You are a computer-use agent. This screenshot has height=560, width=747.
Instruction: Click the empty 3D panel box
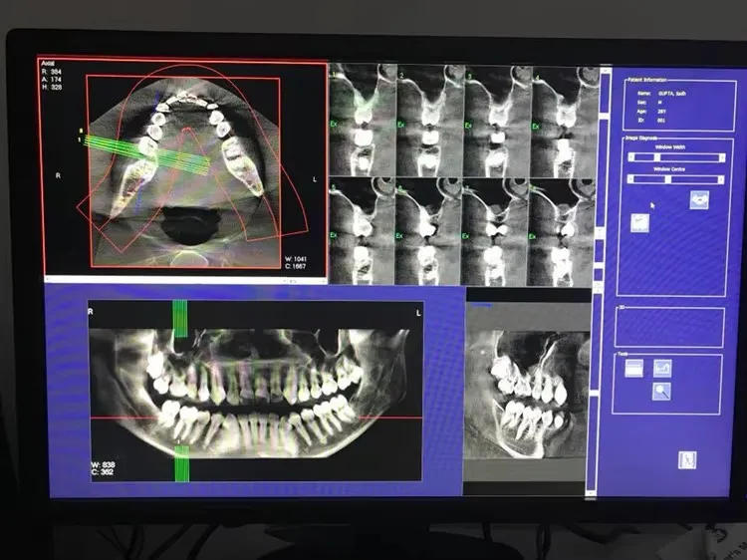click(x=669, y=328)
